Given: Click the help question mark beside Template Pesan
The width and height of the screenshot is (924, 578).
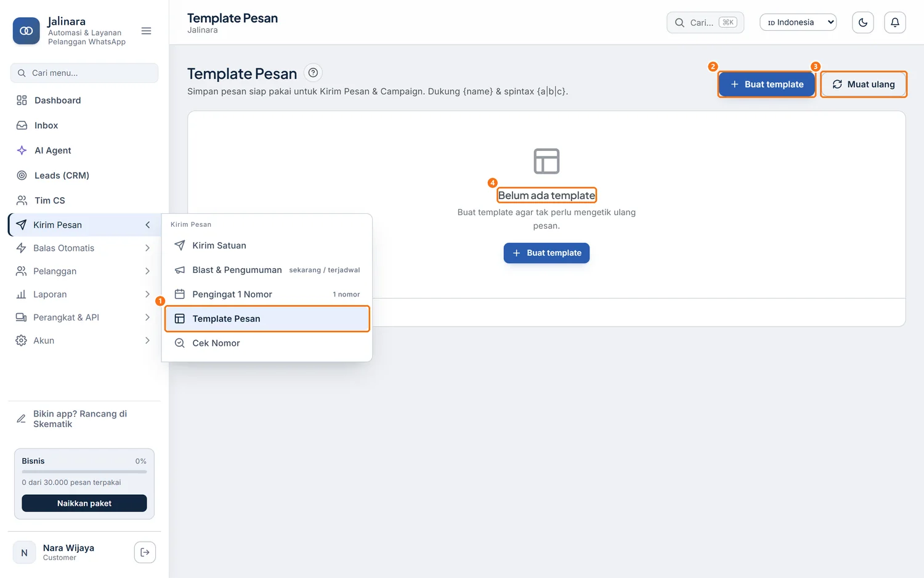Looking at the screenshot, I should (x=313, y=73).
